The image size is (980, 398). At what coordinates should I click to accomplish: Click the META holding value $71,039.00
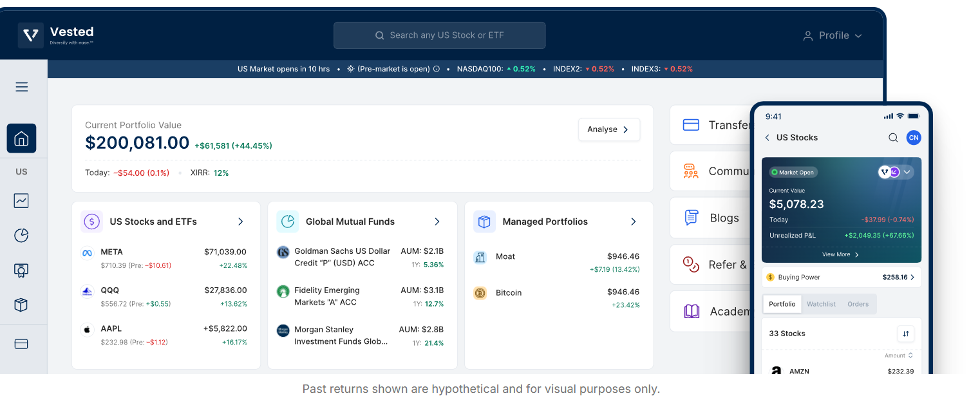click(225, 252)
